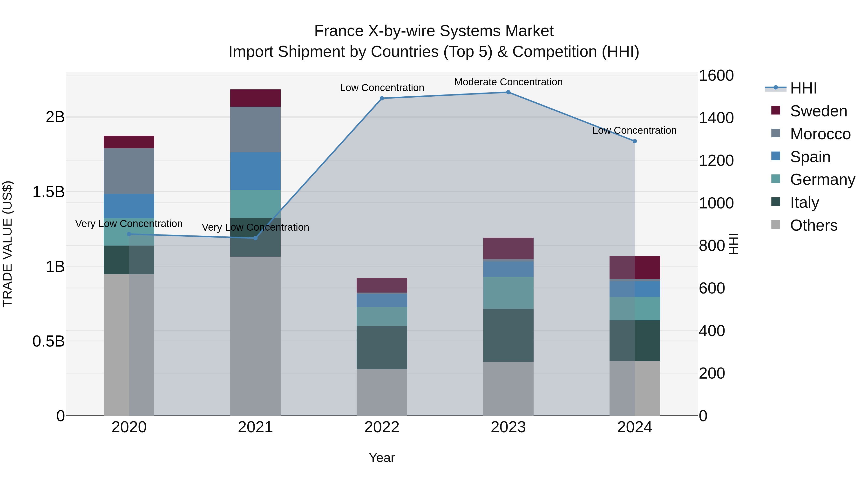
Task: Toggle the Morocco legend entry
Action: click(811, 134)
